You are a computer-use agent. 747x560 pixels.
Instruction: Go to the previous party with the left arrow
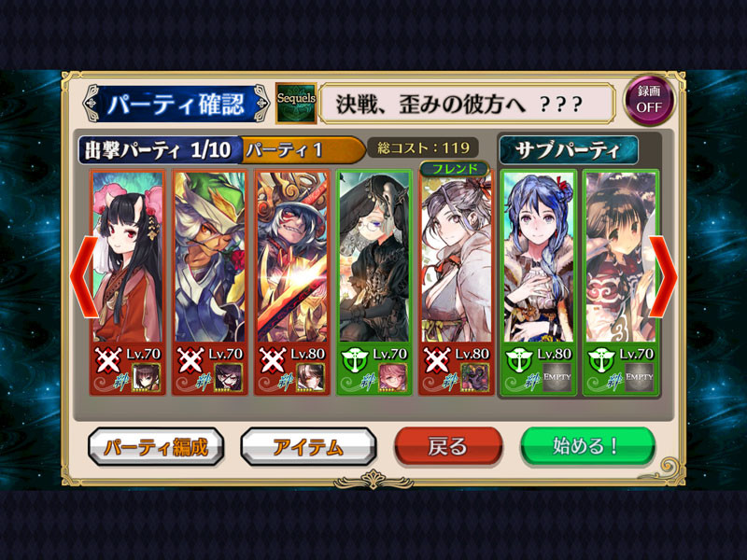[84, 277]
